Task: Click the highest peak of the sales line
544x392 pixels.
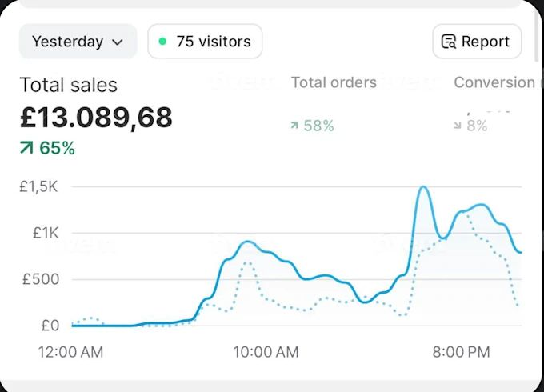Action: coord(423,187)
